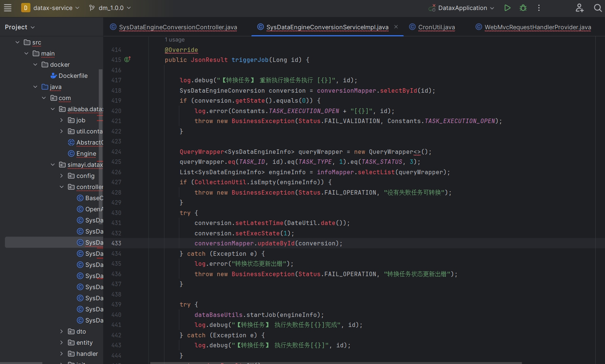
Task: Open the Abstract class file in tree
Action: 89,142
